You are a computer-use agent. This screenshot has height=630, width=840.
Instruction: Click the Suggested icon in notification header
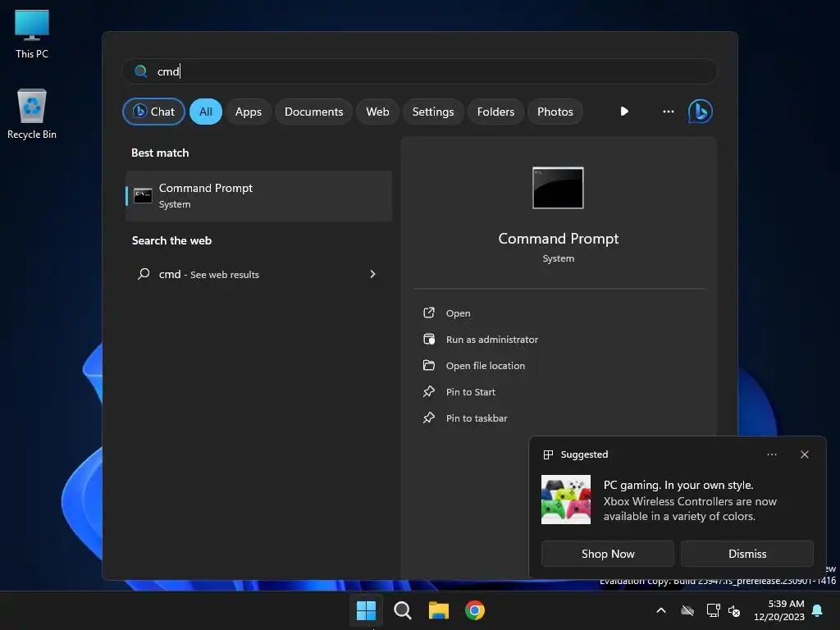(x=548, y=454)
